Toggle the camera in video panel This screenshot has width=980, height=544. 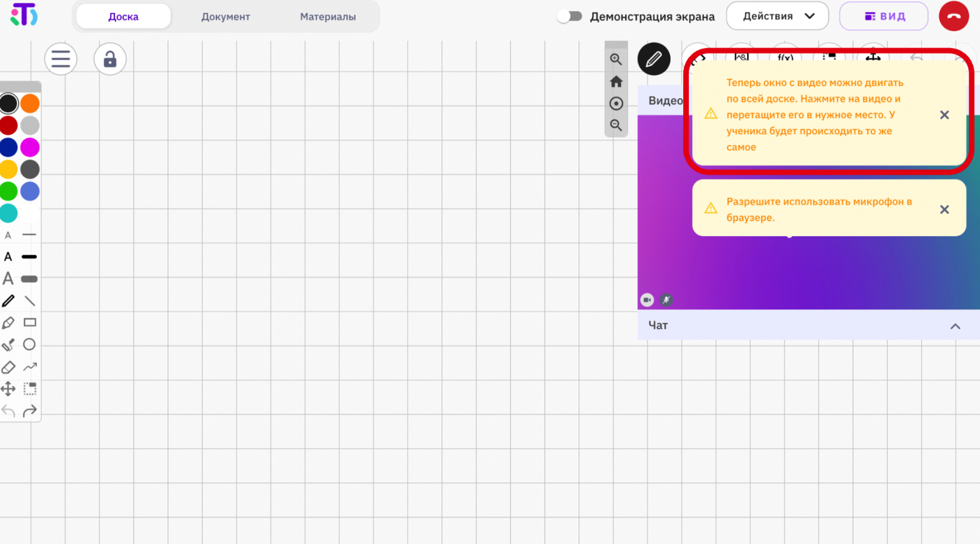pos(647,300)
